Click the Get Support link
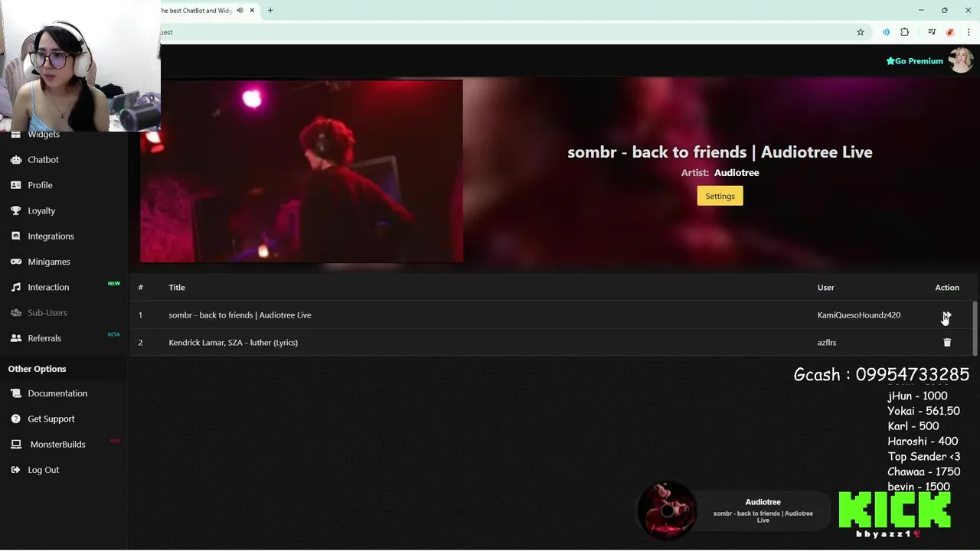 (51, 419)
